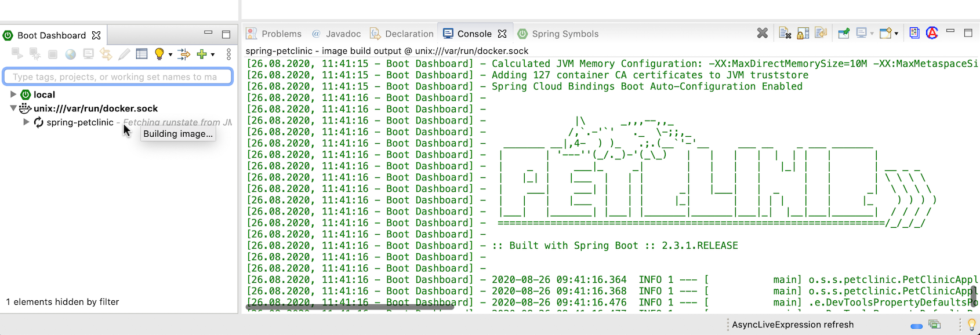This screenshot has width=980, height=335.
Task: Click the tag filter search field
Action: 118,77
